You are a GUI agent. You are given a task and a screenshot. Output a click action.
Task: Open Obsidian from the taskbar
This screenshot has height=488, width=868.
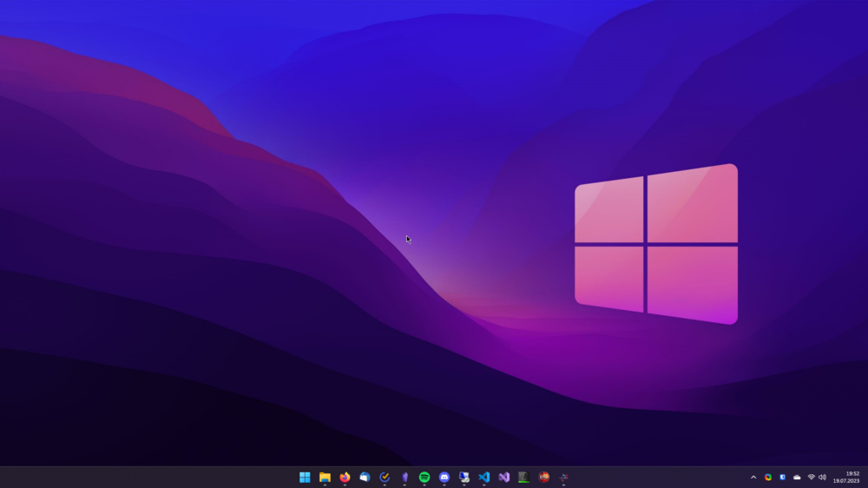[404, 477]
